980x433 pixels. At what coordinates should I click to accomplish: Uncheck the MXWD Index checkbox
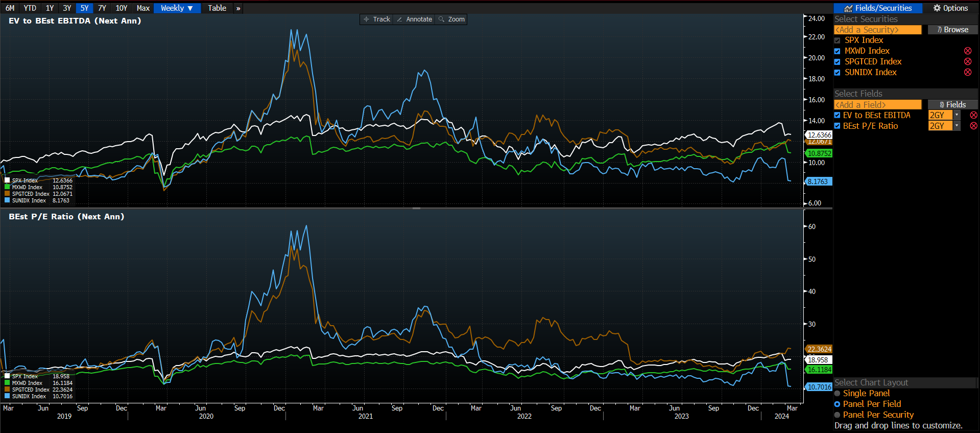[838, 51]
